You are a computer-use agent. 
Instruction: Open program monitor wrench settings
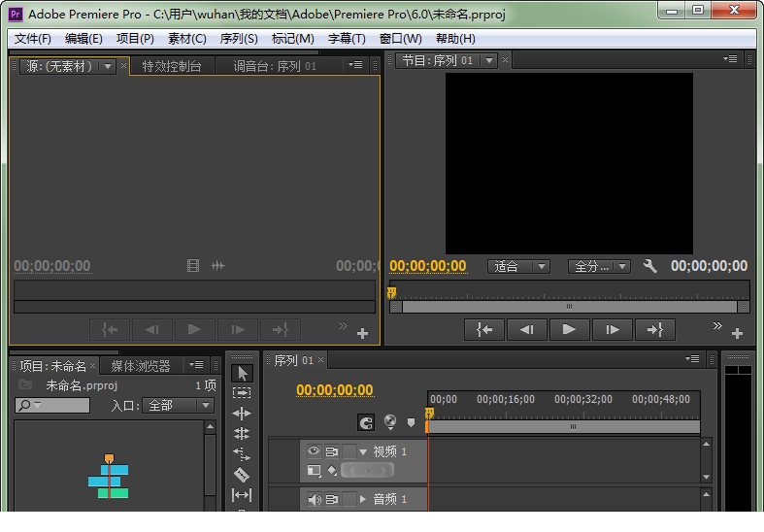[x=649, y=266]
